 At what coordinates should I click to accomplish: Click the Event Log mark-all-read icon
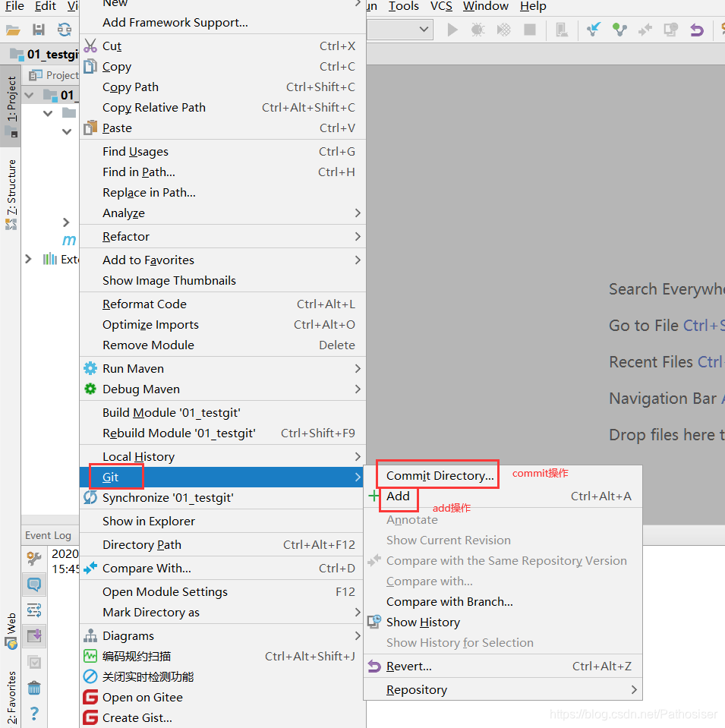tap(34, 662)
